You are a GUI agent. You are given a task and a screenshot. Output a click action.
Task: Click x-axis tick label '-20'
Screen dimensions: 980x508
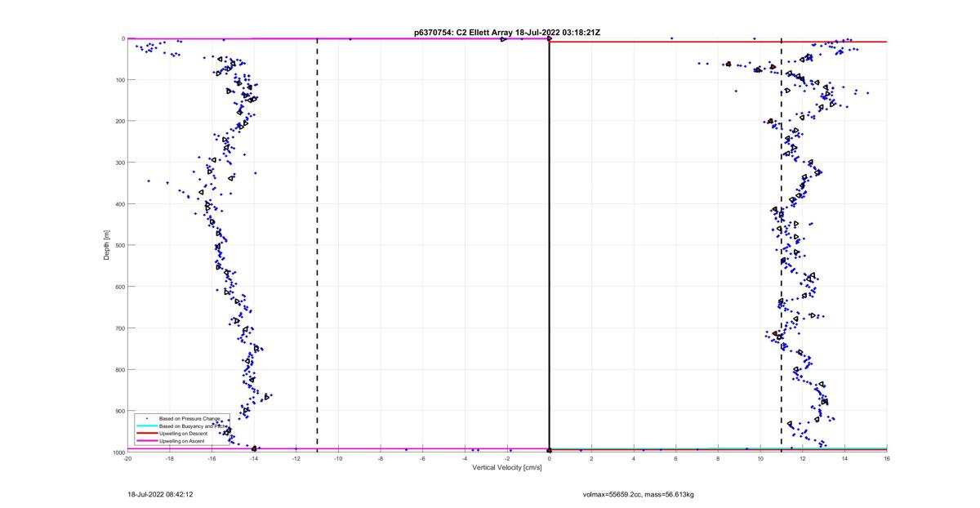point(127,459)
